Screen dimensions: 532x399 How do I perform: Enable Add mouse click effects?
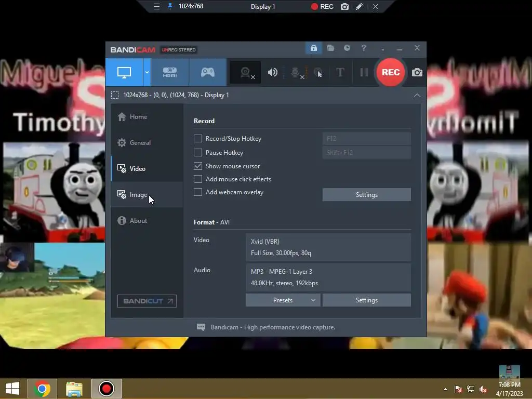click(198, 179)
